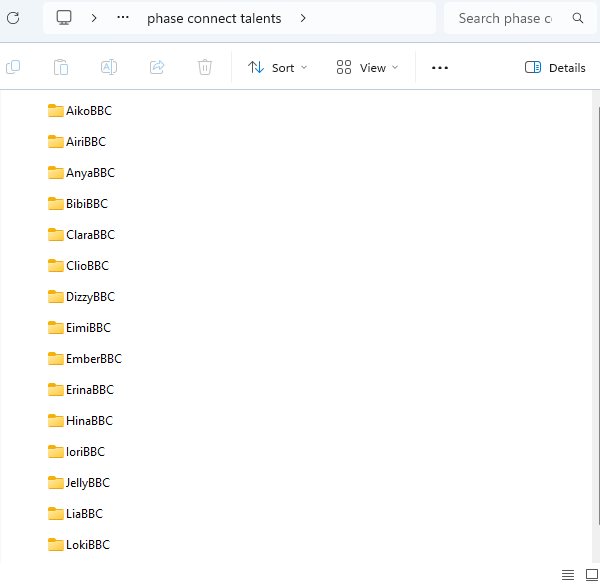Open the See more toolbar menu
Image resolution: width=600 pixels, height=587 pixels.
point(440,68)
